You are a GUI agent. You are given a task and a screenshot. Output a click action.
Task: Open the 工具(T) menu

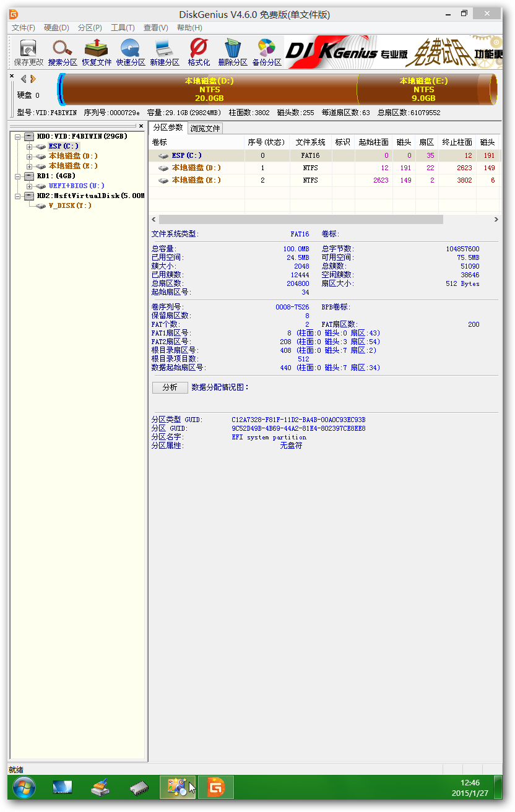point(123,28)
